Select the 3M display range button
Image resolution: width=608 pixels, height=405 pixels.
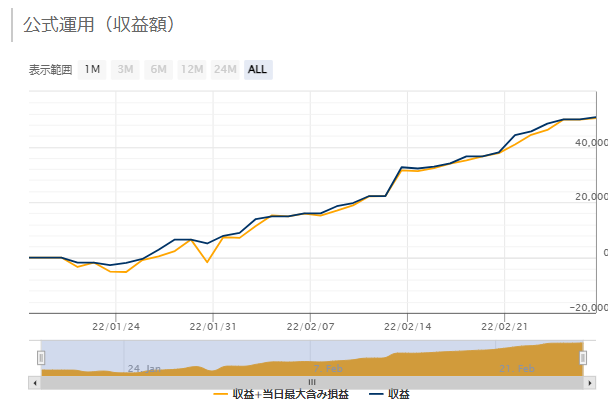[x=125, y=70]
